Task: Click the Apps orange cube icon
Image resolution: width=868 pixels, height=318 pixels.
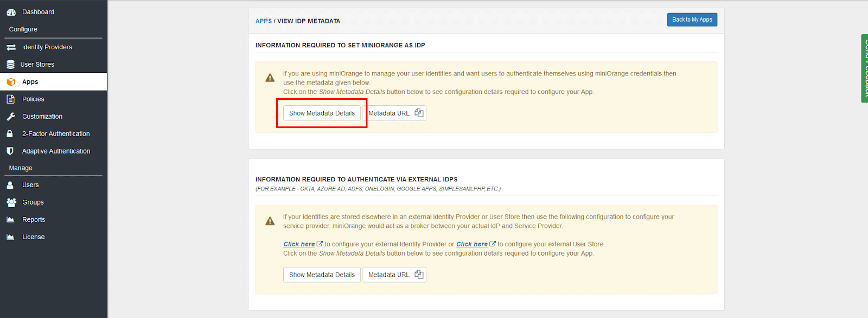Action: coord(11,82)
